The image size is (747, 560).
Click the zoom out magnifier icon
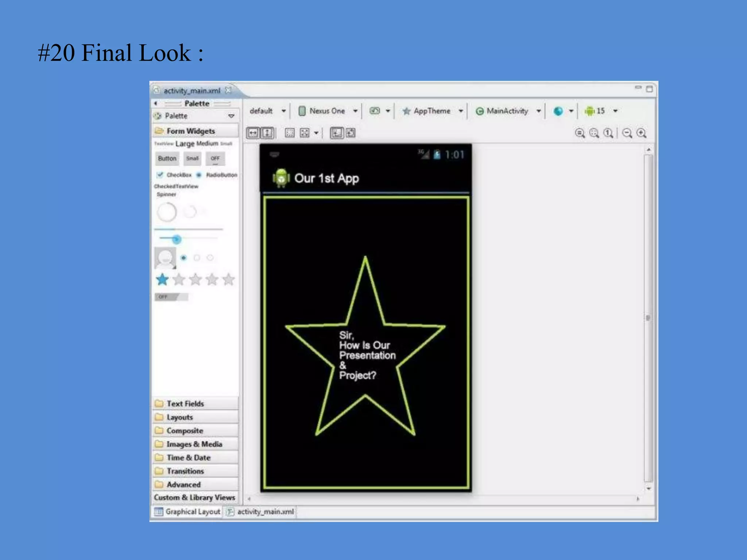(x=627, y=133)
